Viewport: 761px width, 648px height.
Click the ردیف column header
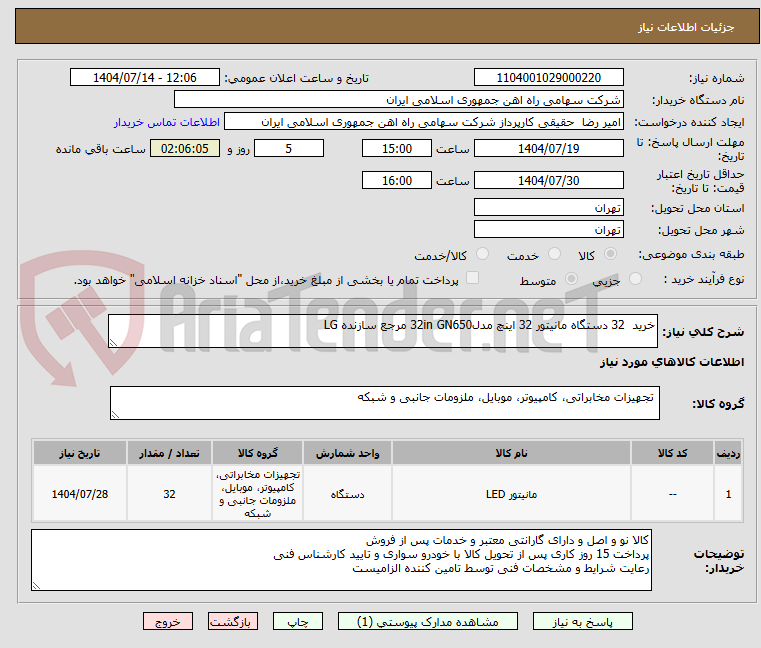click(x=728, y=453)
